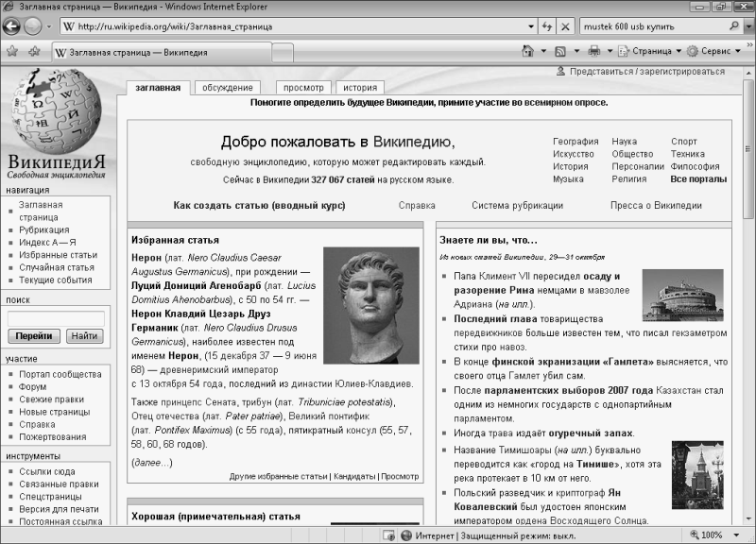Click the Система рубрикации link
756x544 pixels.
point(517,205)
